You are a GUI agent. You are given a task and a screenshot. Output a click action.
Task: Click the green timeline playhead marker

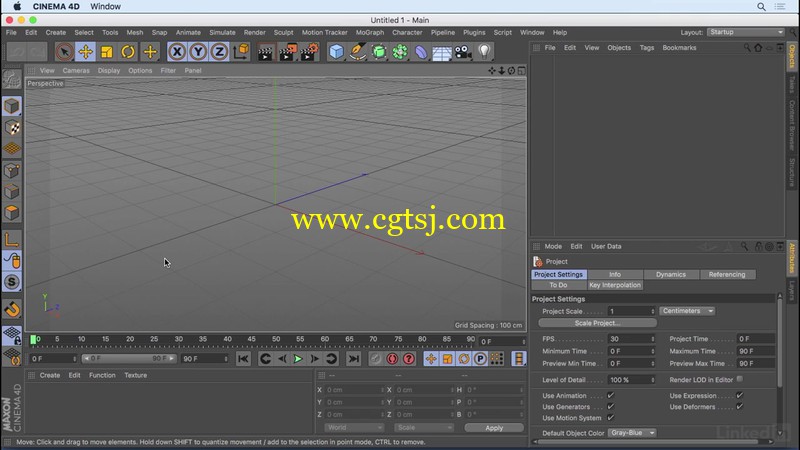[33, 339]
